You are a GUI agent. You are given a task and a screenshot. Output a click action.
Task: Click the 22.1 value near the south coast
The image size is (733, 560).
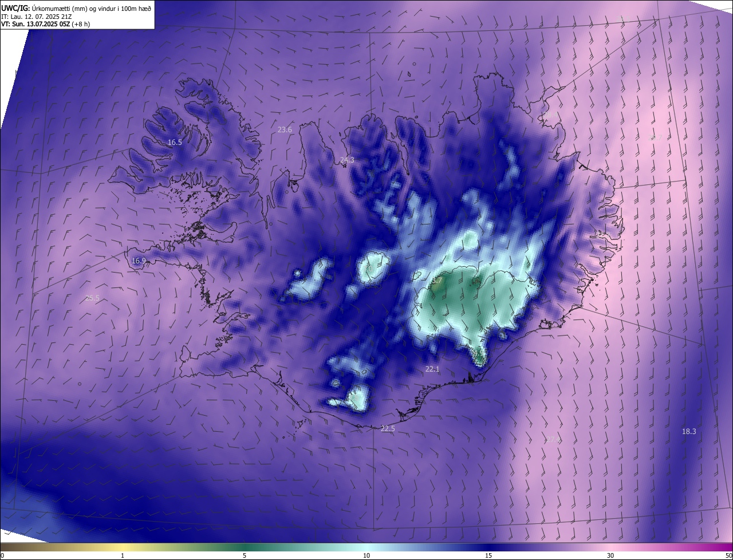(432, 369)
